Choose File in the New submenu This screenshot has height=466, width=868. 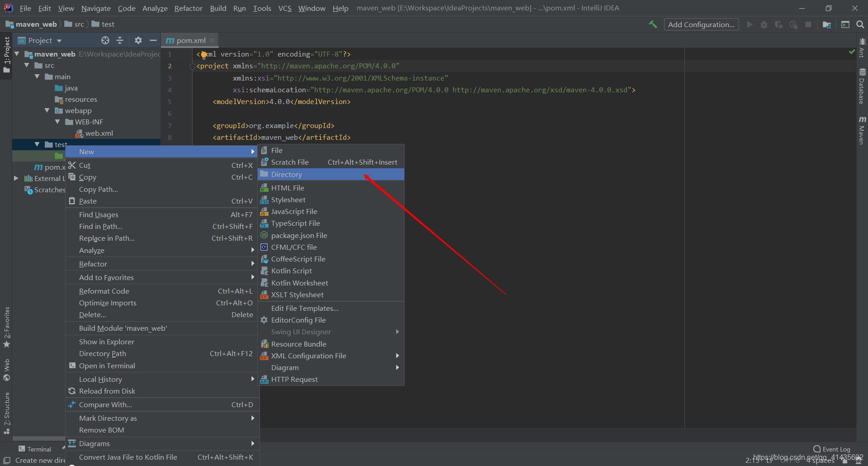point(331,150)
